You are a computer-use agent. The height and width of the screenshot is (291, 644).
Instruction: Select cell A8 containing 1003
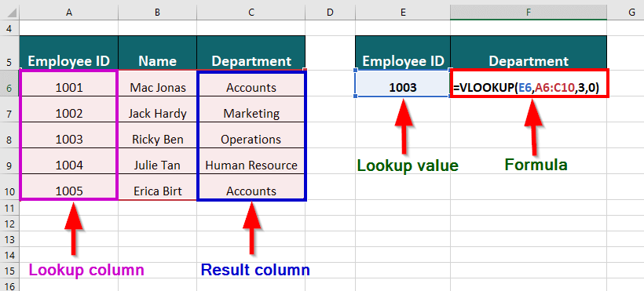tap(69, 135)
